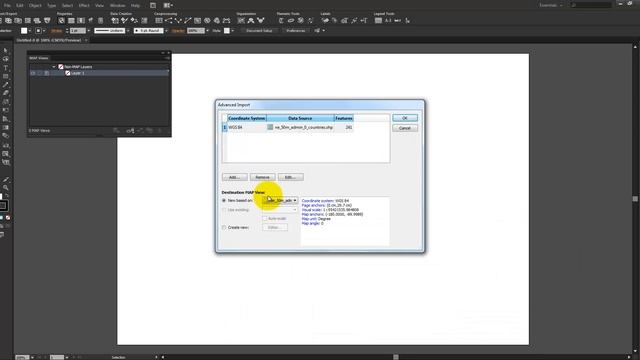Open Bridge icon beside Help menu
This screenshot has height=360, width=640.
[153, 5]
